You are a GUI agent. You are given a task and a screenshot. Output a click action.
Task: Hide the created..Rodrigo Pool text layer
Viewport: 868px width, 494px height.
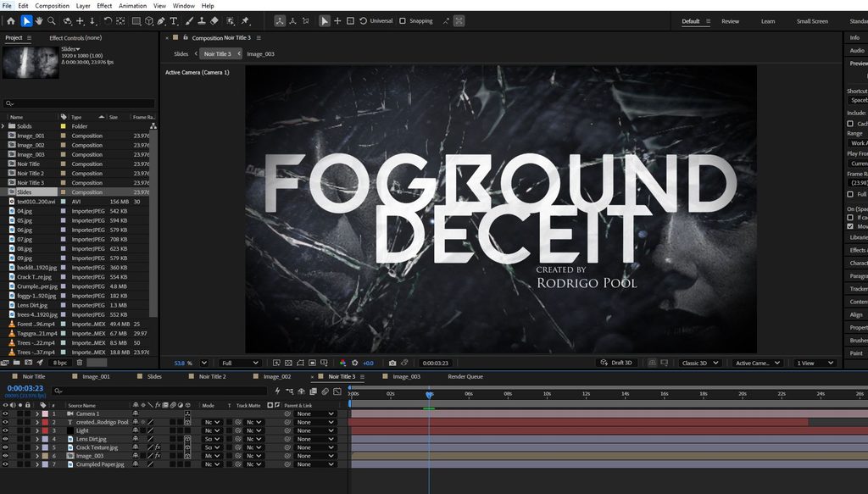6,422
